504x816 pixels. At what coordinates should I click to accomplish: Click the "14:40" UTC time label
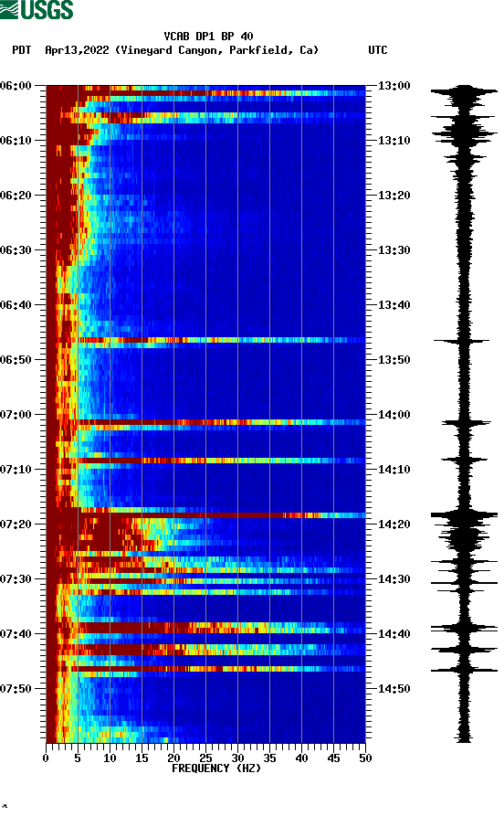click(394, 634)
